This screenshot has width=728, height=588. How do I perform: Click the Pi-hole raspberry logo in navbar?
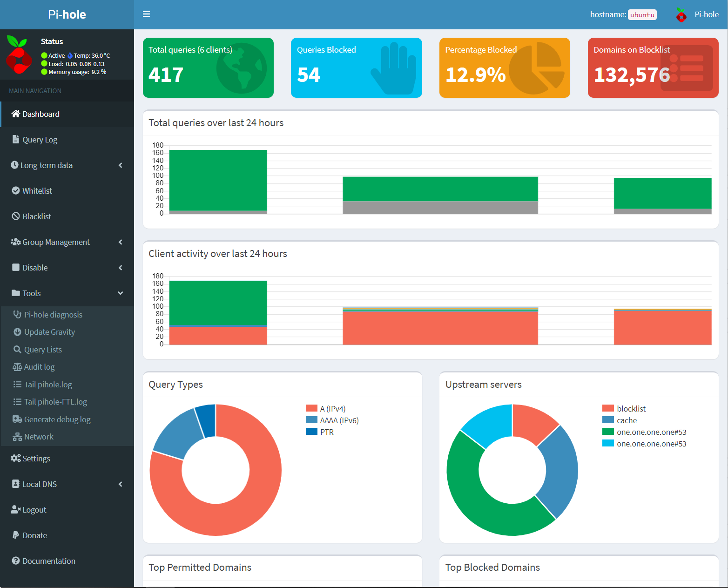681,14
